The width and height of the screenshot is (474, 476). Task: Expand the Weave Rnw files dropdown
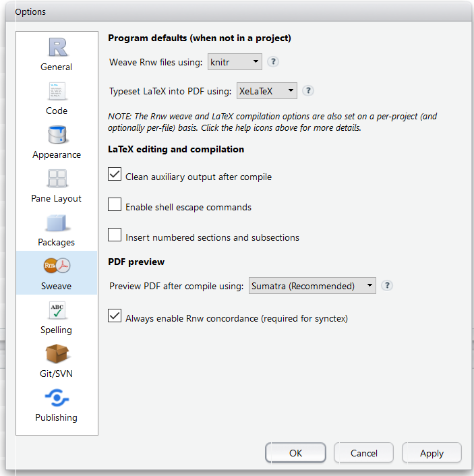coord(235,61)
